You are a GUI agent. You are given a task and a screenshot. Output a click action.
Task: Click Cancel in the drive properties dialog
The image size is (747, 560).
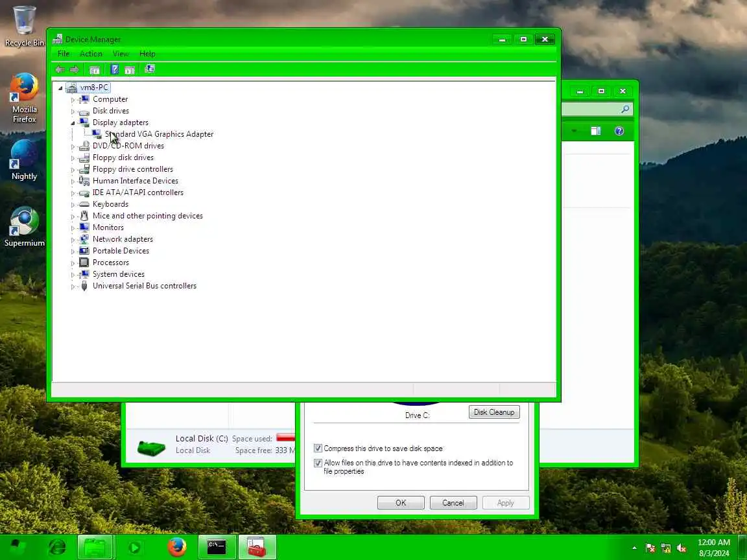[x=453, y=503]
